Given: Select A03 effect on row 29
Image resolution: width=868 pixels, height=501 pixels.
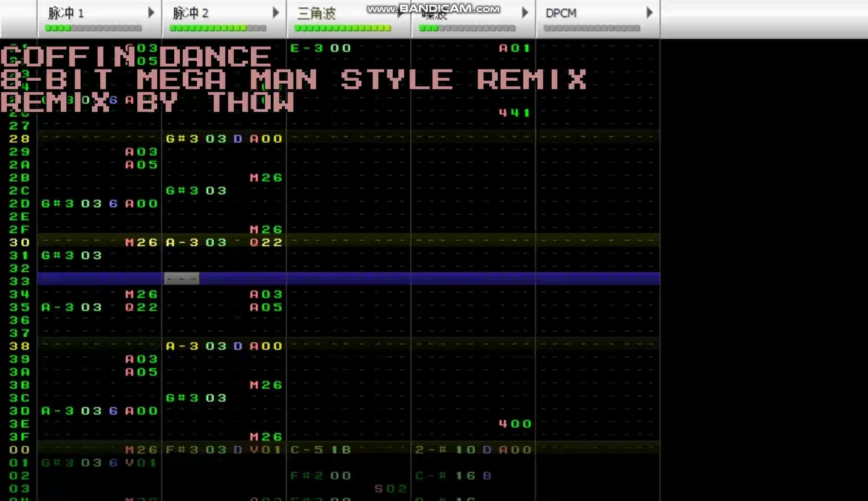Looking at the screenshot, I should [x=141, y=152].
